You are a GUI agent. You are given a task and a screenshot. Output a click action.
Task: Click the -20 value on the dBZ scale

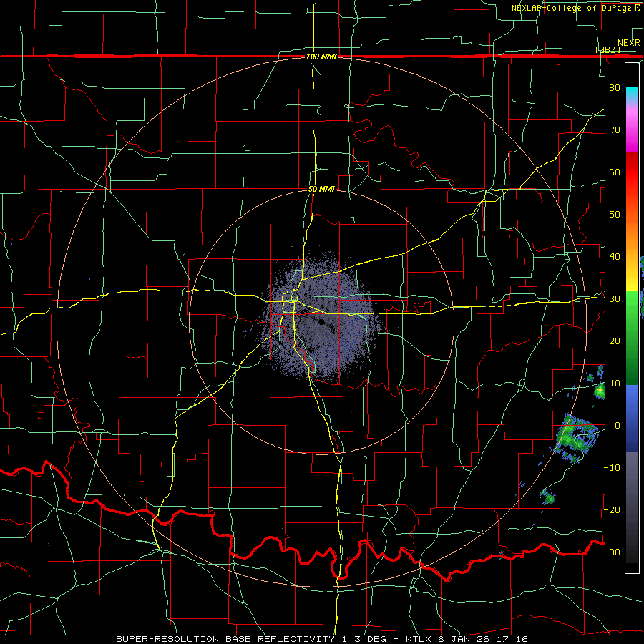coord(612,509)
